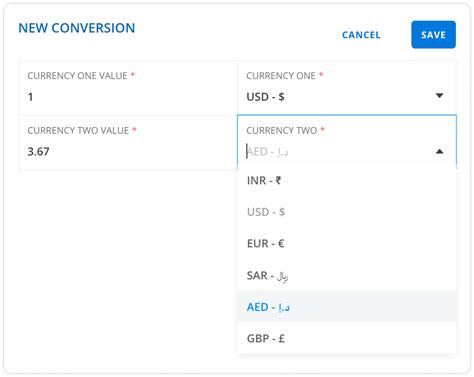Screen dimensions: 474x377
Task: Open the Currency One dropdown arrow
Action: click(x=440, y=96)
